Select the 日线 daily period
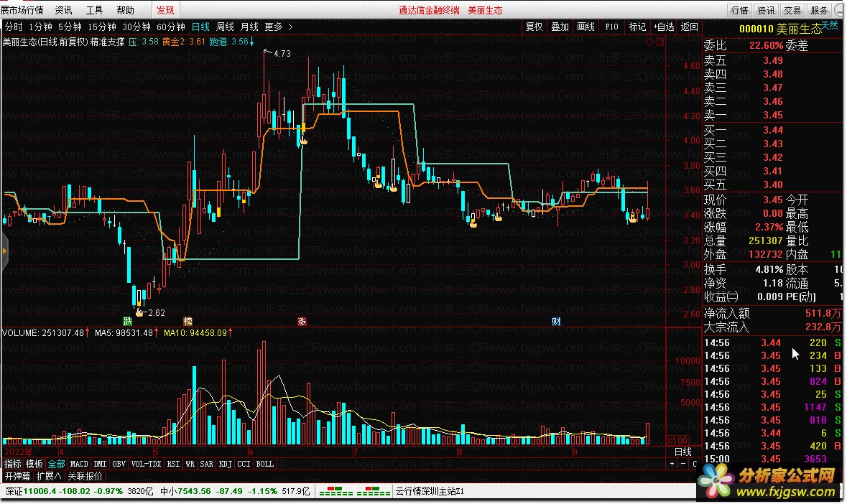Viewport: 847px width, 504px height. tap(200, 27)
